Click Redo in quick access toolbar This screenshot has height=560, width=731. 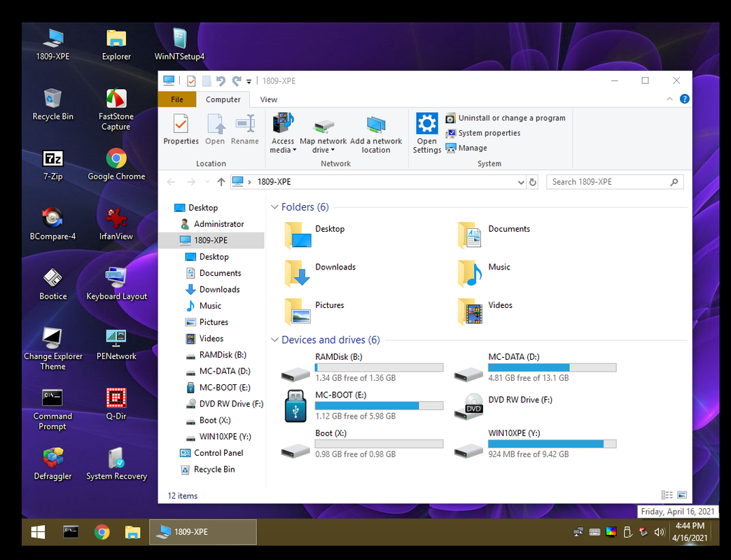click(237, 81)
